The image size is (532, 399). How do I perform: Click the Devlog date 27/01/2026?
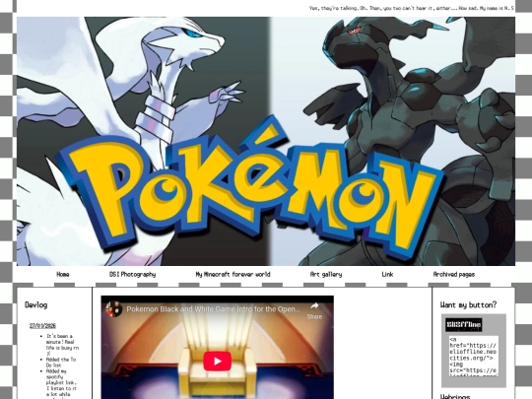[x=42, y=325]
